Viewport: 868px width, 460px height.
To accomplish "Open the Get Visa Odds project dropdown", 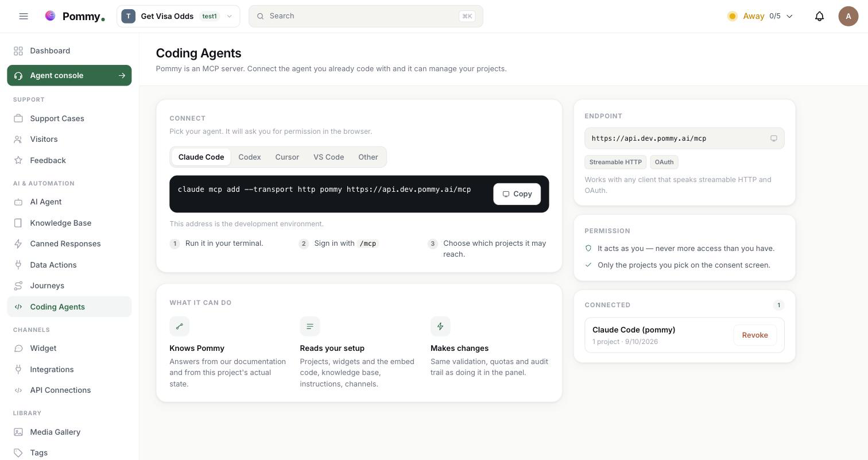I will point(178,16).
